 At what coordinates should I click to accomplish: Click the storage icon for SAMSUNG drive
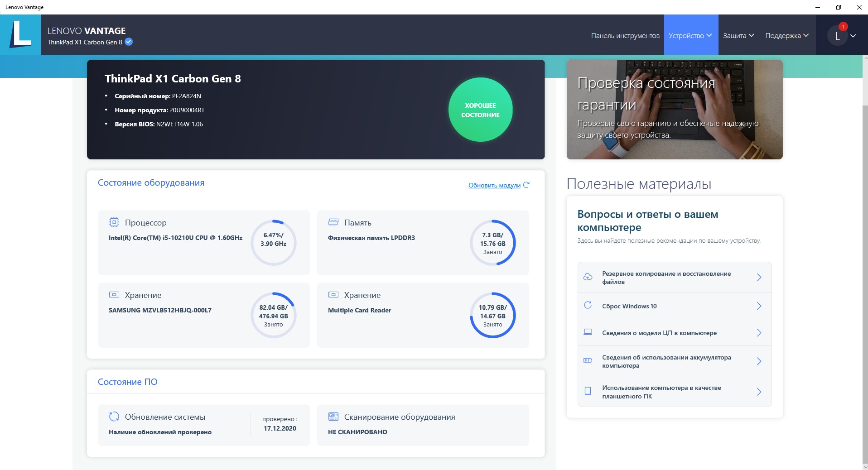pyautogui.click(x=114, y=295)
